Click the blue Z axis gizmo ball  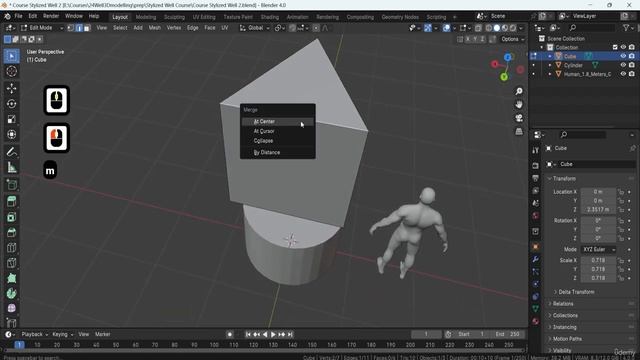click(507, 58)
